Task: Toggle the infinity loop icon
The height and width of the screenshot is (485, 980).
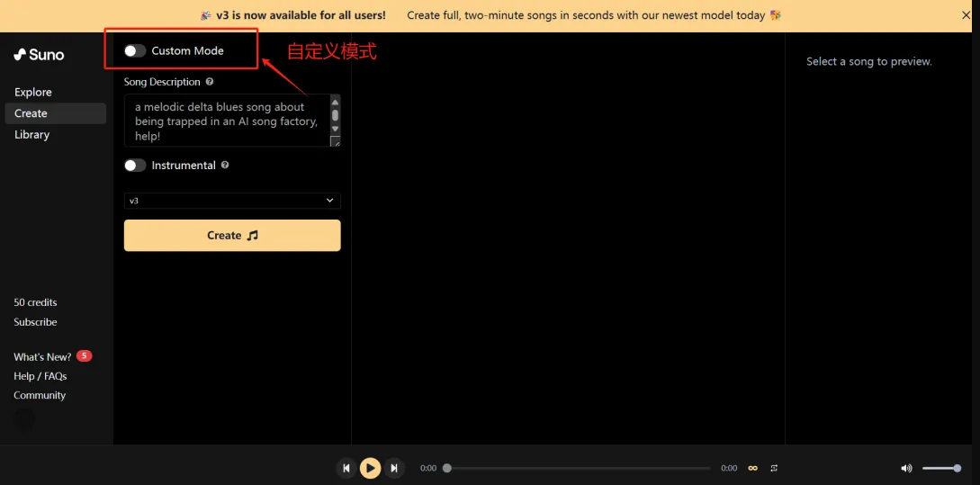Action: point(752,468)
